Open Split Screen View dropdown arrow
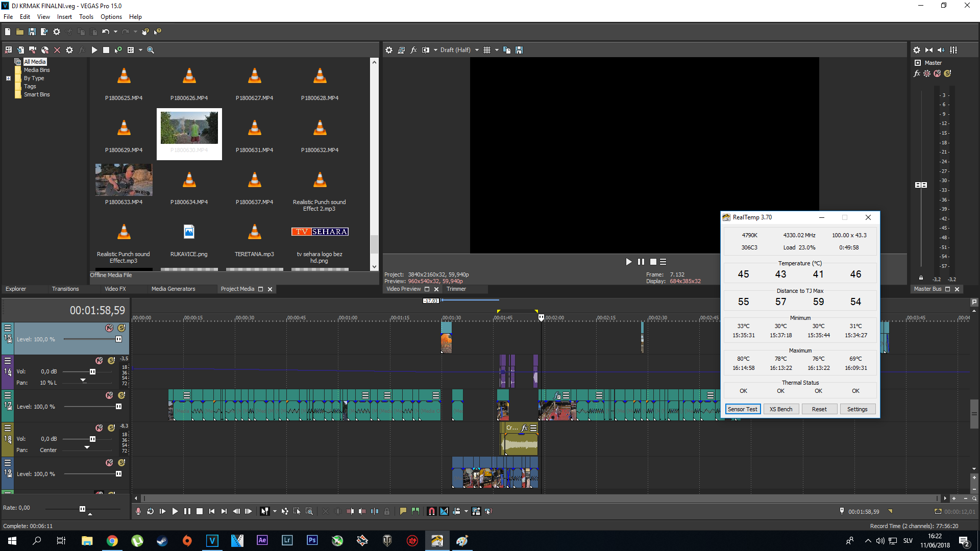The height and width of the screenshot is (551, 980). [x=435, y=50]
